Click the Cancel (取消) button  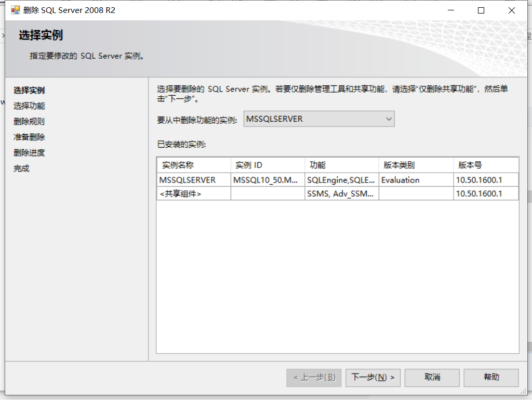[x=432, y=378]
